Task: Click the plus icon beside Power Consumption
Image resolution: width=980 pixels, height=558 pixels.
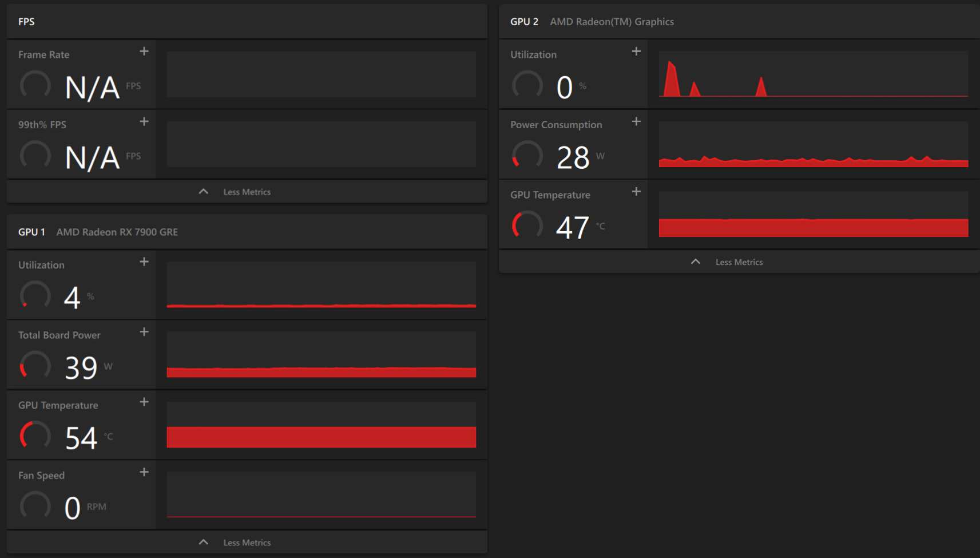Action: (636, 121)
